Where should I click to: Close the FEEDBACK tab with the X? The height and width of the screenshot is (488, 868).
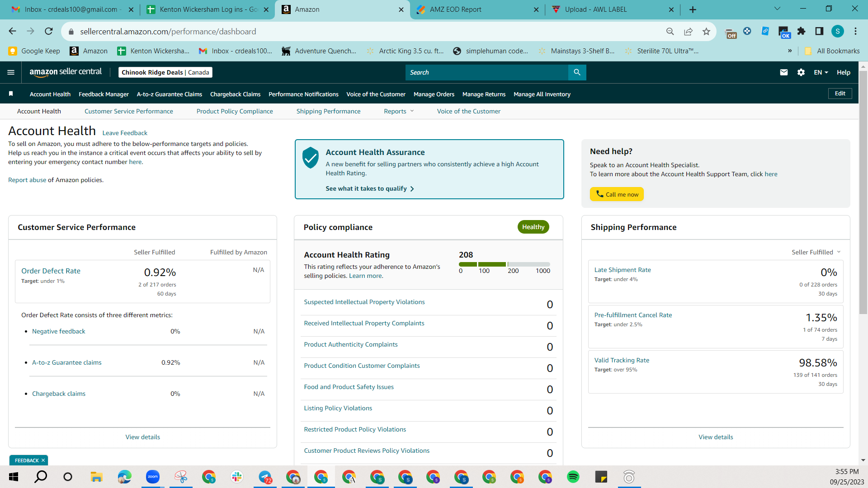click(x=43, y=460)
